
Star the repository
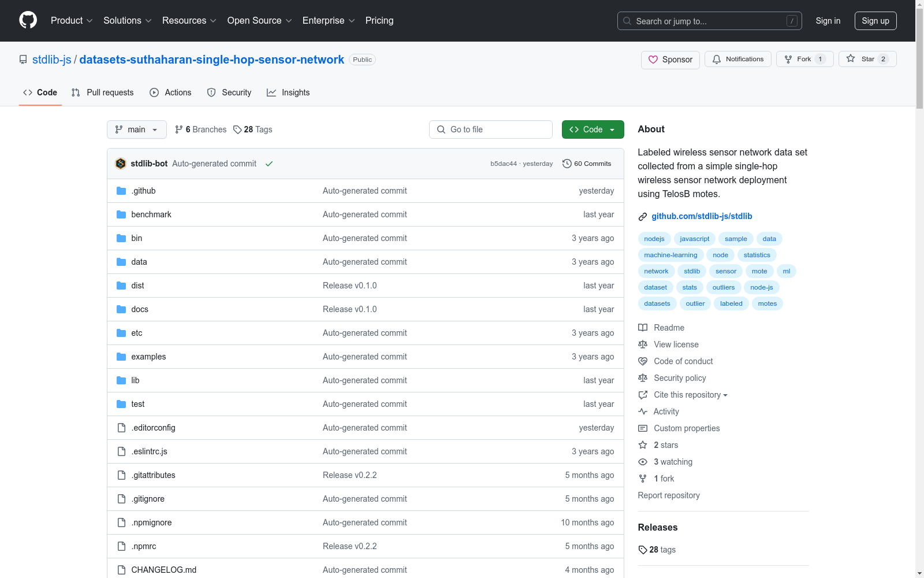click(867, 59)
